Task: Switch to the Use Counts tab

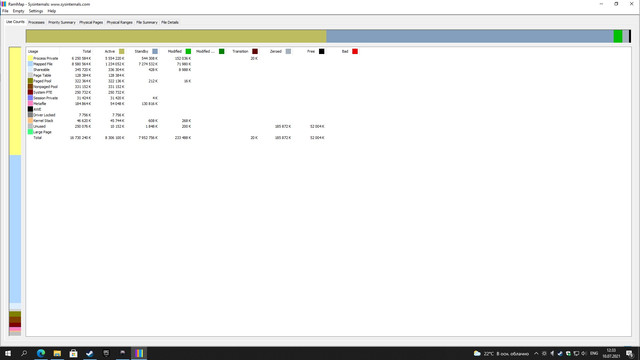Action: tap(15, 22)
